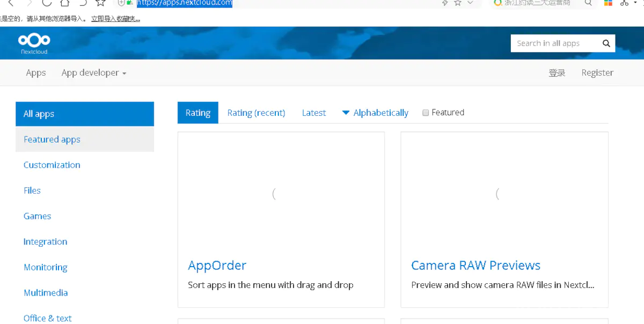
Task: Click "Sort apps in the menu with drag and drop"
Action: pyautogui.click(x=270, y=285)
